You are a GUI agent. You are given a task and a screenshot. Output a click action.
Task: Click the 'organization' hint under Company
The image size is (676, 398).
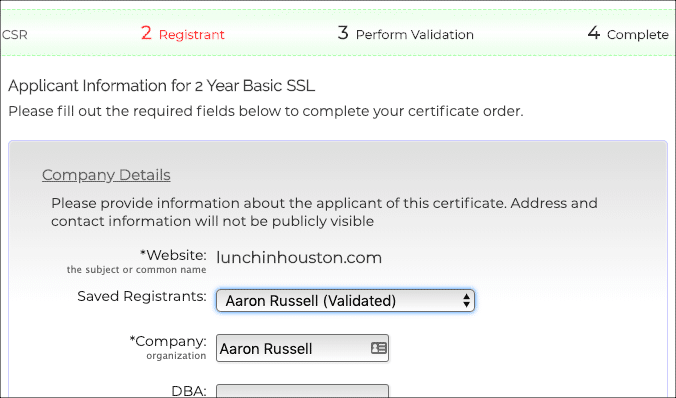(176, 356)
